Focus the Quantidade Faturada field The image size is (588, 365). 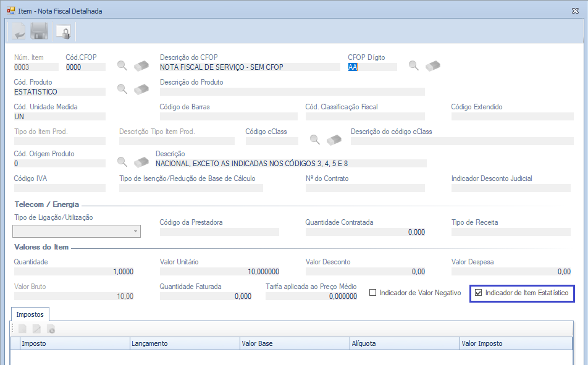206,296
